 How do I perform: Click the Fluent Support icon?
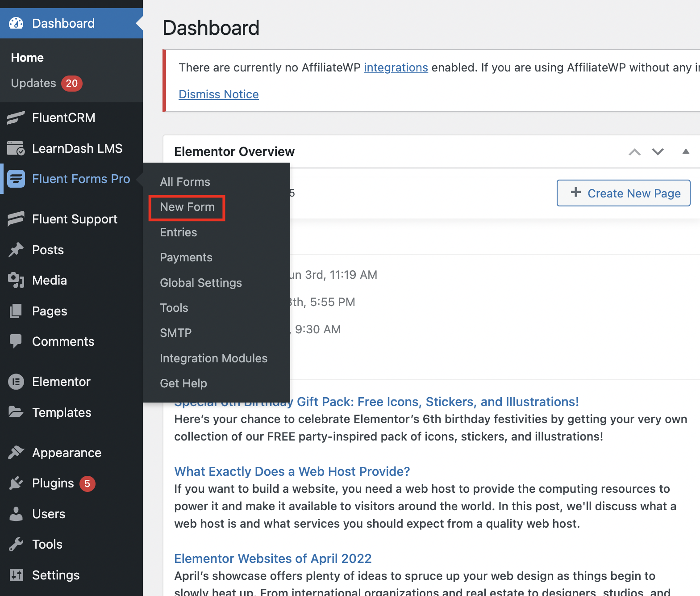(16, 219)
